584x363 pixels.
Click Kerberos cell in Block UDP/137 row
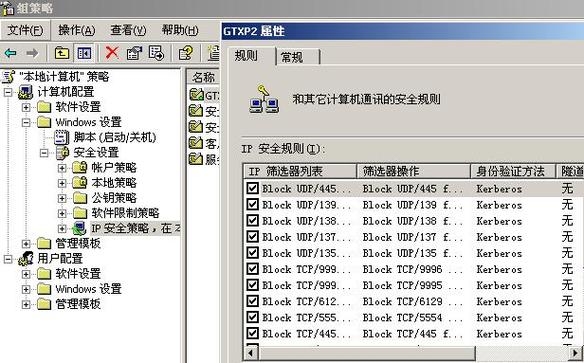[x=499, y=237]
